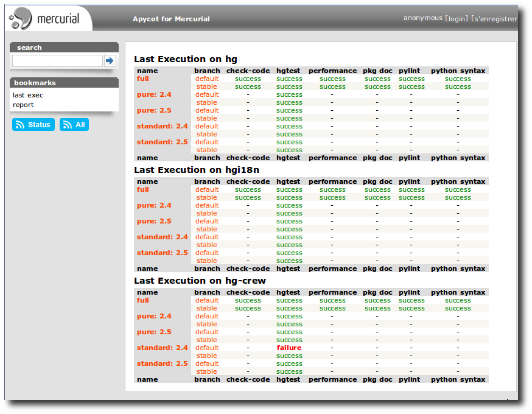Viewport: 532px width, 414px height.
Task: Open standard: 2.4 in the hg table
Action: [162, 126]
